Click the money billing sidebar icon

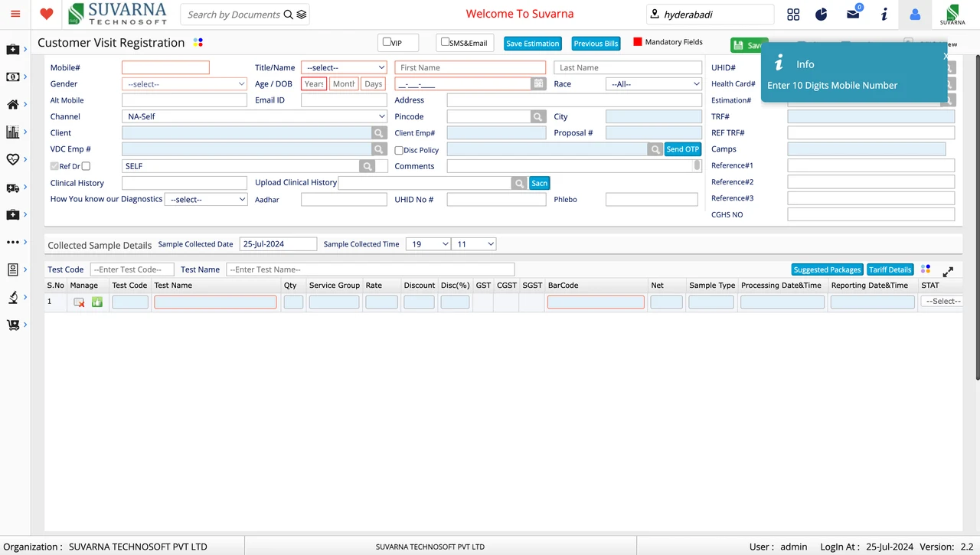pos(13,77)
